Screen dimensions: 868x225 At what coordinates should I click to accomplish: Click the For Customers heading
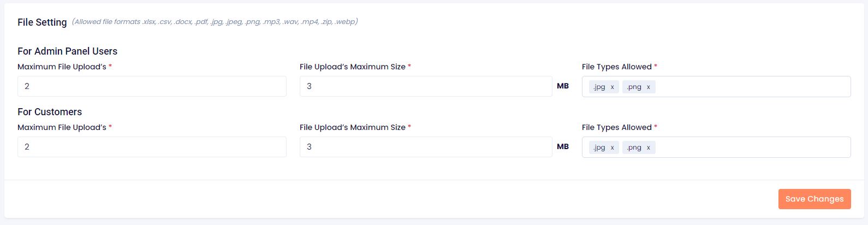[x=50, y=112]
